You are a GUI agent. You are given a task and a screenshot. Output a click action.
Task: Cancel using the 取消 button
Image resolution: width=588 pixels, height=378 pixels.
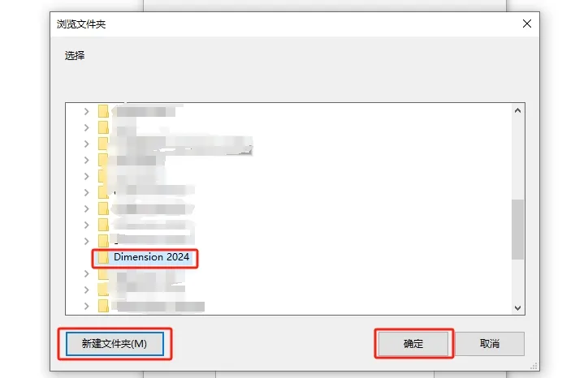[x=490, y=344]
